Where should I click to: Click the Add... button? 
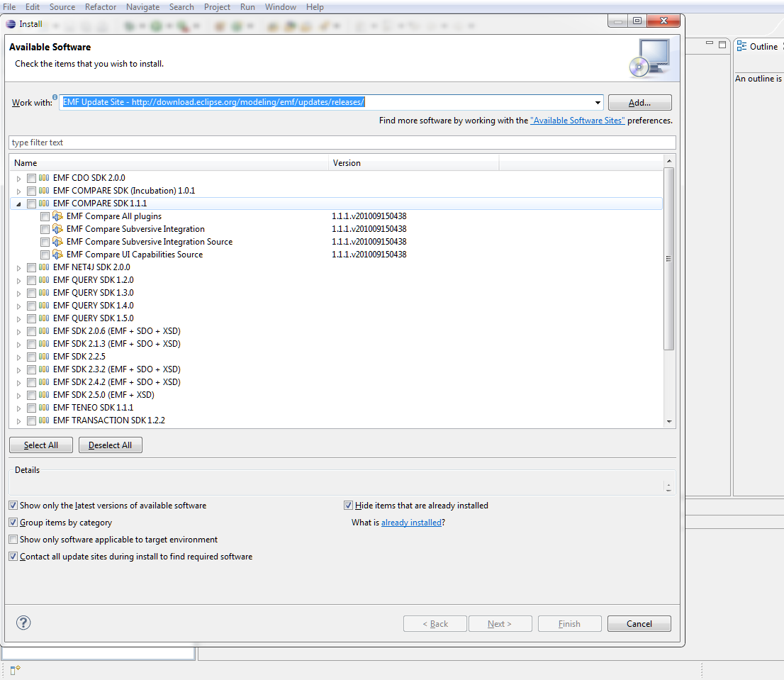pyautogui.click(x=639, y=103)
